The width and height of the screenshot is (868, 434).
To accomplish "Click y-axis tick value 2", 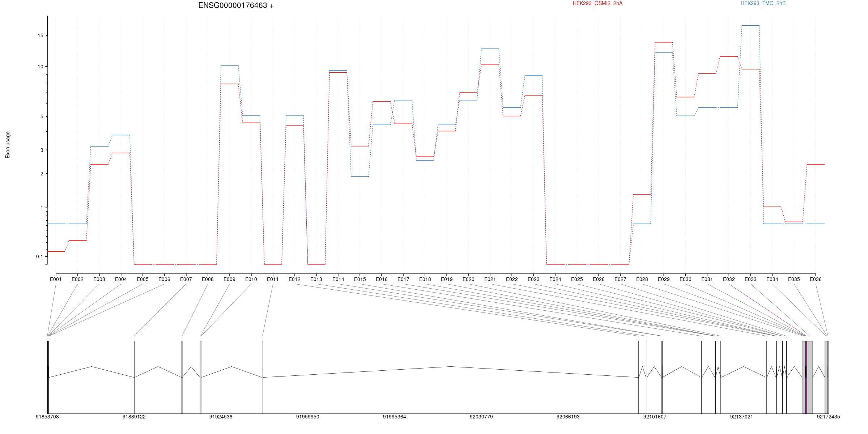I will [42, 174].
